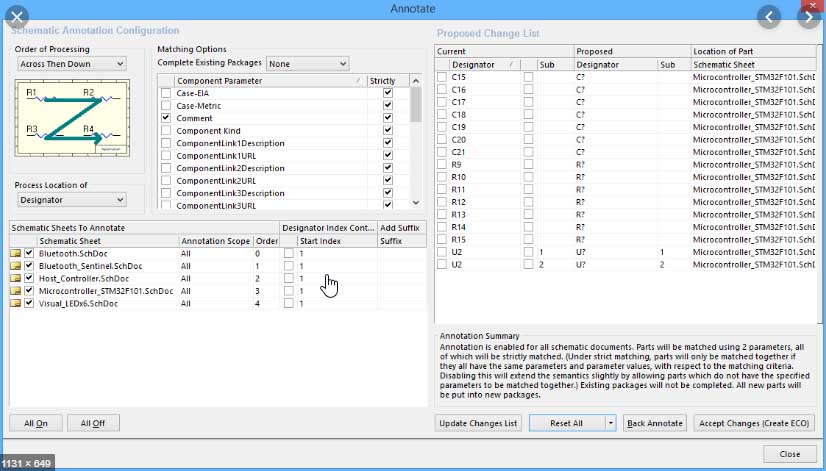Open the Order of Processing dropdown
826x471 pixels.
[x=72, y=64]
